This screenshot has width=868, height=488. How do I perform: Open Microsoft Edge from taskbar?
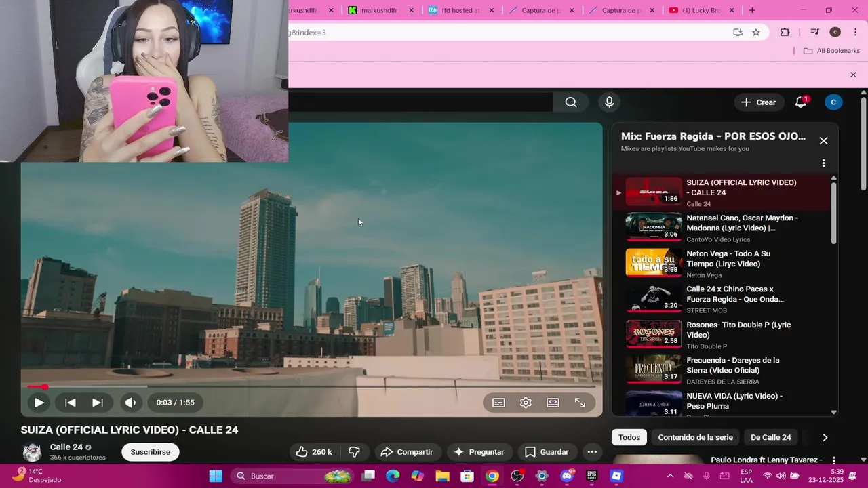click(x=393, y=476)
